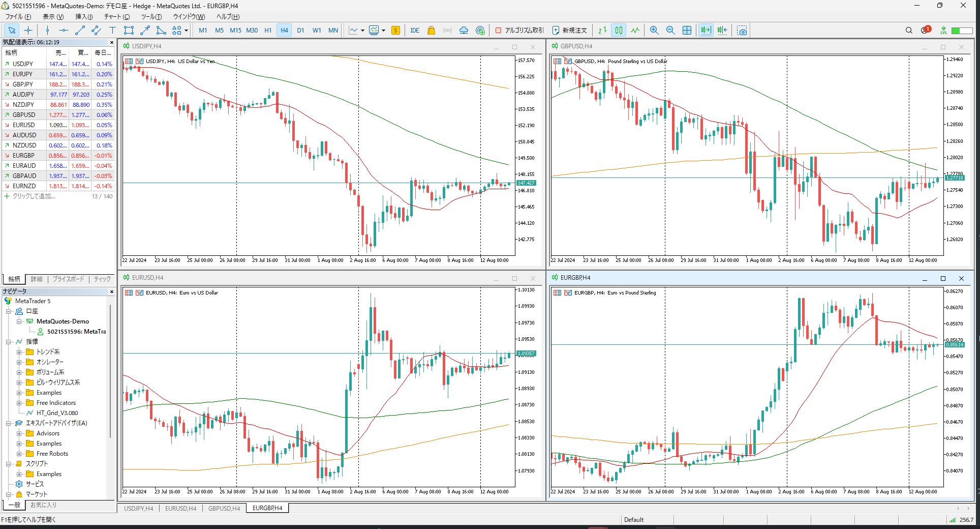Expand the Free Robots folder
Viewport: 980px width, 529px height.
(19, 454)
